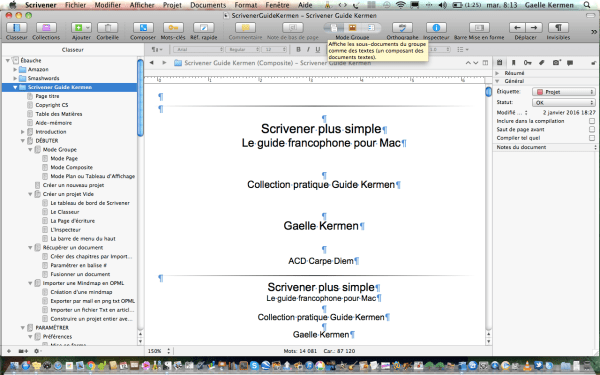Toggle editor split view icon in header

tap(485, 63)
